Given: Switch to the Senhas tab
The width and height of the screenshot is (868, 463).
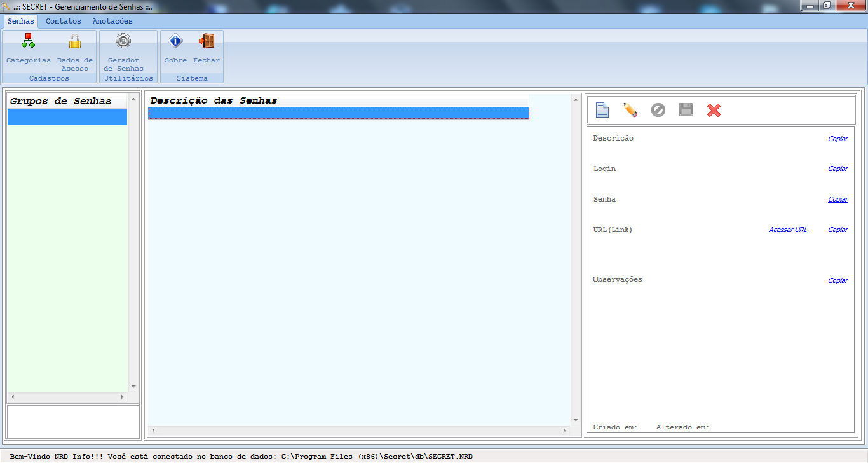Looking at the screenshot, I should pos(21,21).
